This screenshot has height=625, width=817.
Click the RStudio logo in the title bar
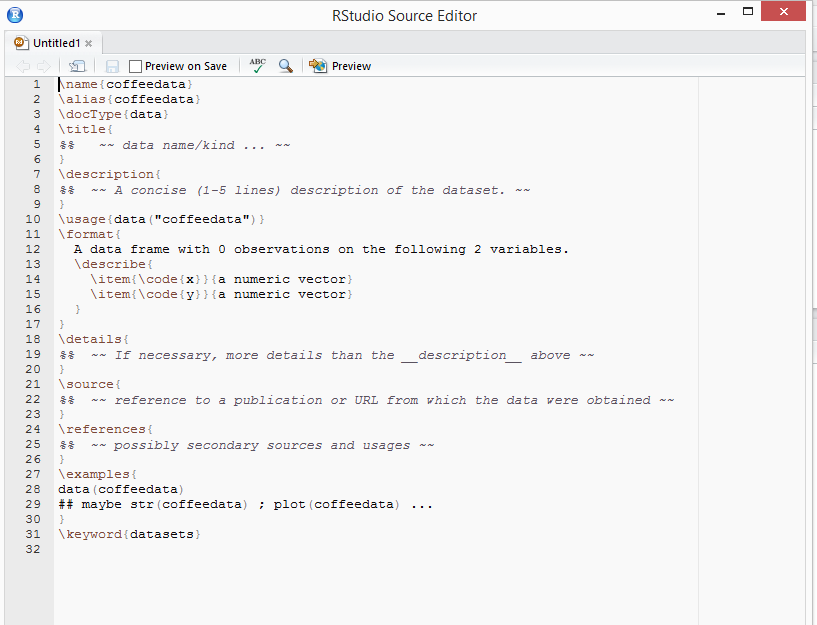tap(13, 13)
